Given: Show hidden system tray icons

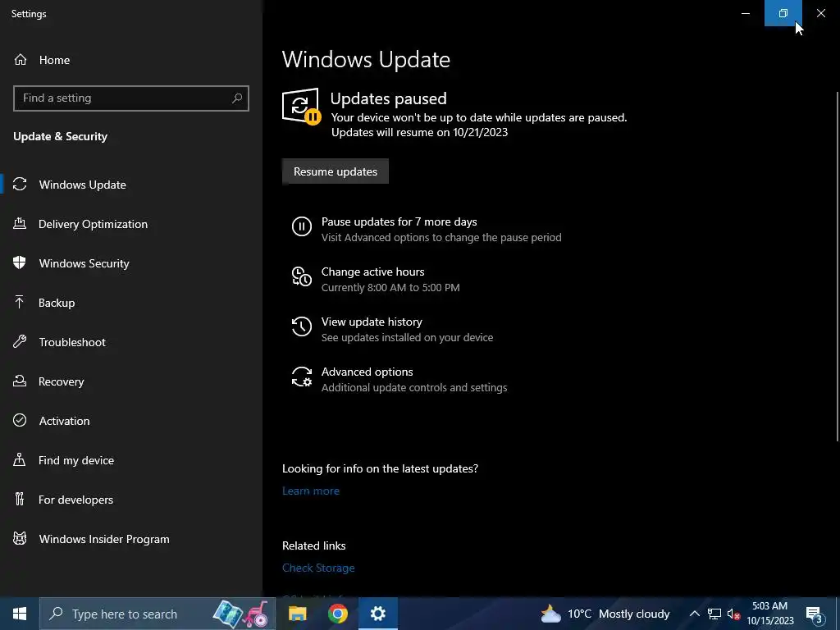Looking at the screenshot, I should [694, 614].
